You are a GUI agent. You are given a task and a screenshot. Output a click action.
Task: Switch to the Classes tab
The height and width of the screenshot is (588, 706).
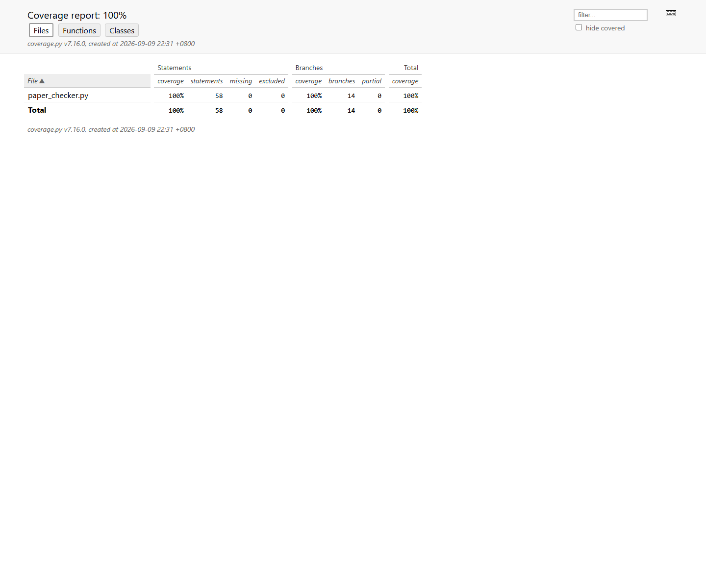122,30
